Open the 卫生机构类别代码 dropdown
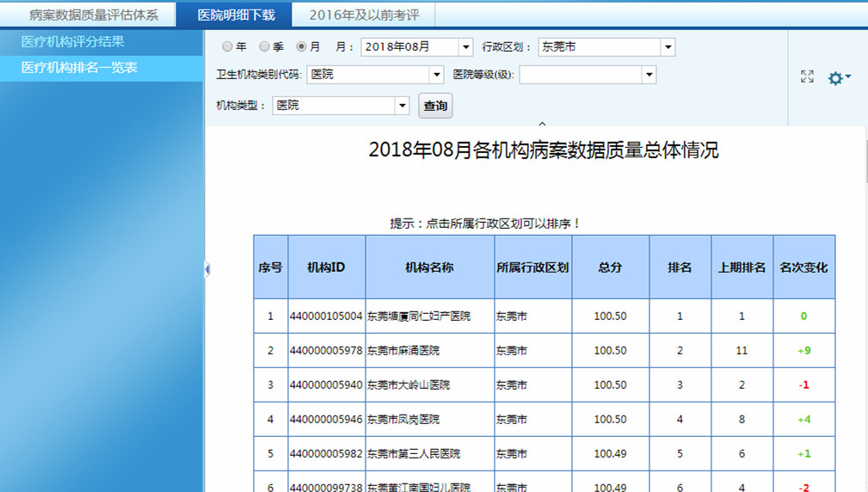 point(435,75)
